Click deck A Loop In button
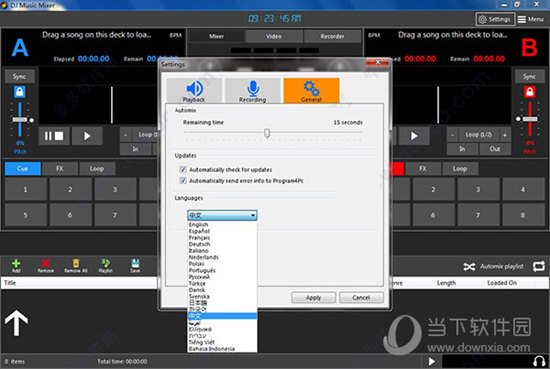This screenshot has width=550, height=369. 135,149
